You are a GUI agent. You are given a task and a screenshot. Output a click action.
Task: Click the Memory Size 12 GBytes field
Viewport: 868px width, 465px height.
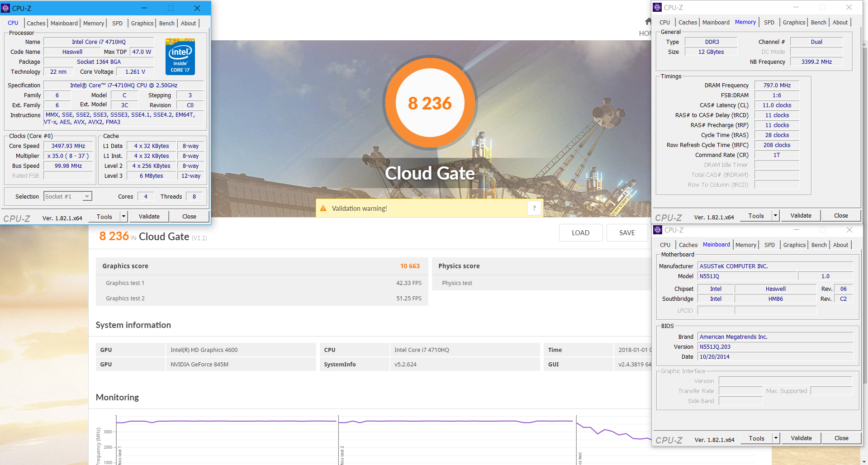coord(711,52)
